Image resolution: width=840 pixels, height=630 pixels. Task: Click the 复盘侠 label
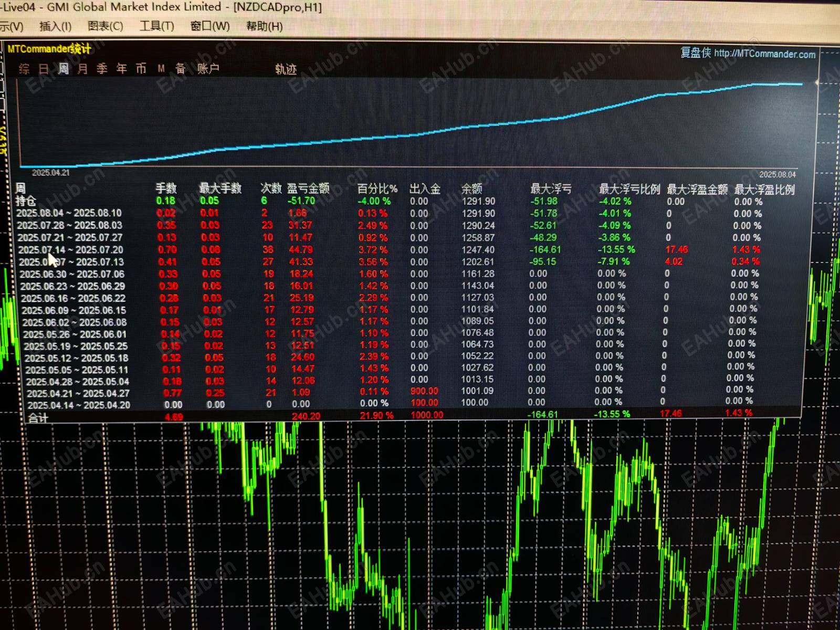tap(696, 52)
